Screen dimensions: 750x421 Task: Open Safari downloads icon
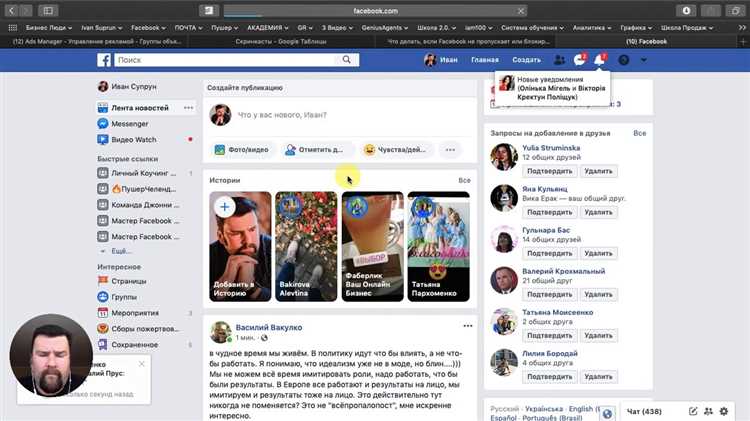(x=686, y=11)
